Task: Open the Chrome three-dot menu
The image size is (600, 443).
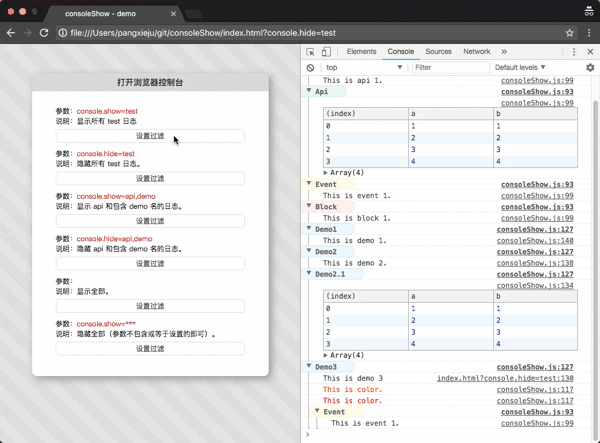Action: pos(589,33)
